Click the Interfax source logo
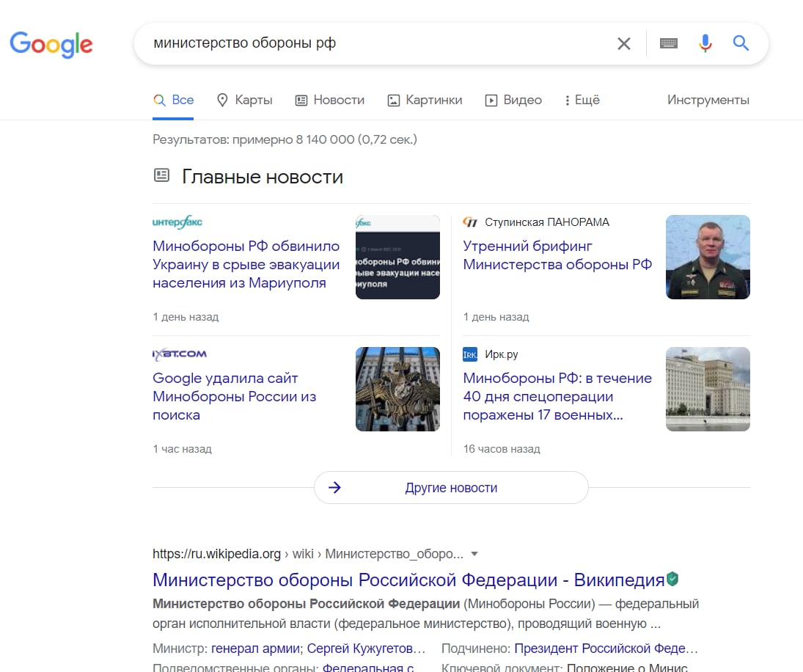The height and width of the screenshot is (672, 803). [x=177, y=222]
